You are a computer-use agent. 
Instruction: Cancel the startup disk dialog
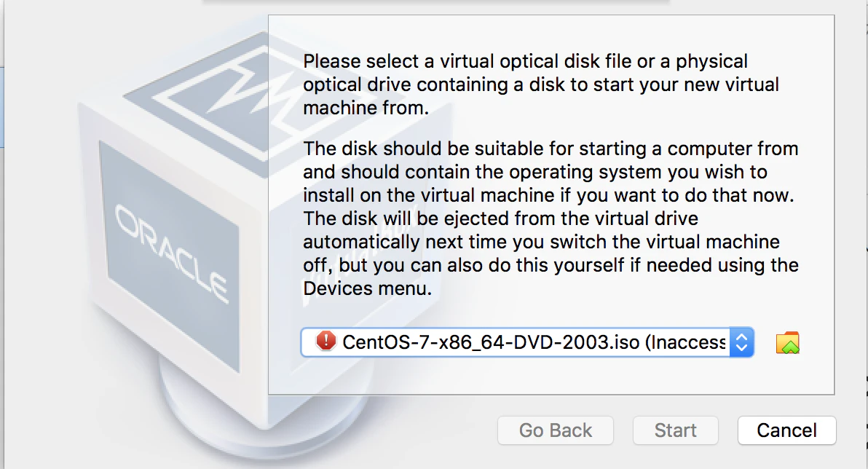click(x=786, y=430)
